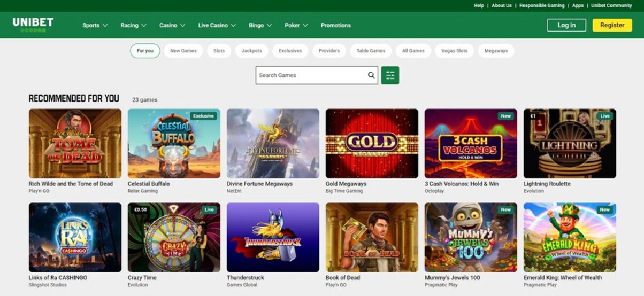The width and height of the screenshot is (644, 296).
Task: Open the Thunderstruck game thumbnail
Action: click(x=273, y=237)
